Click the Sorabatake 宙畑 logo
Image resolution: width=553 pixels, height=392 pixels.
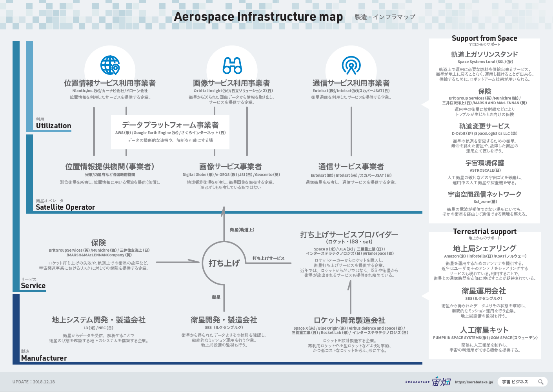pos(428,381)
